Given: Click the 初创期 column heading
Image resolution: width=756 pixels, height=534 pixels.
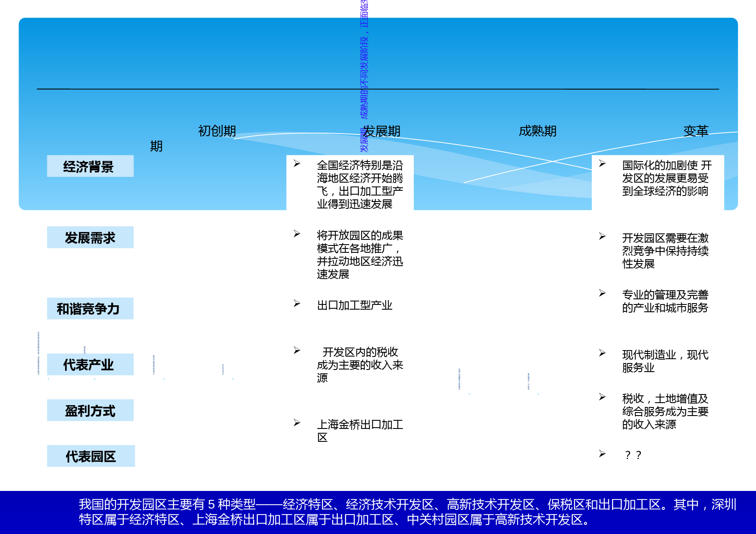Looking at the screenshot, I should point(217,131).
